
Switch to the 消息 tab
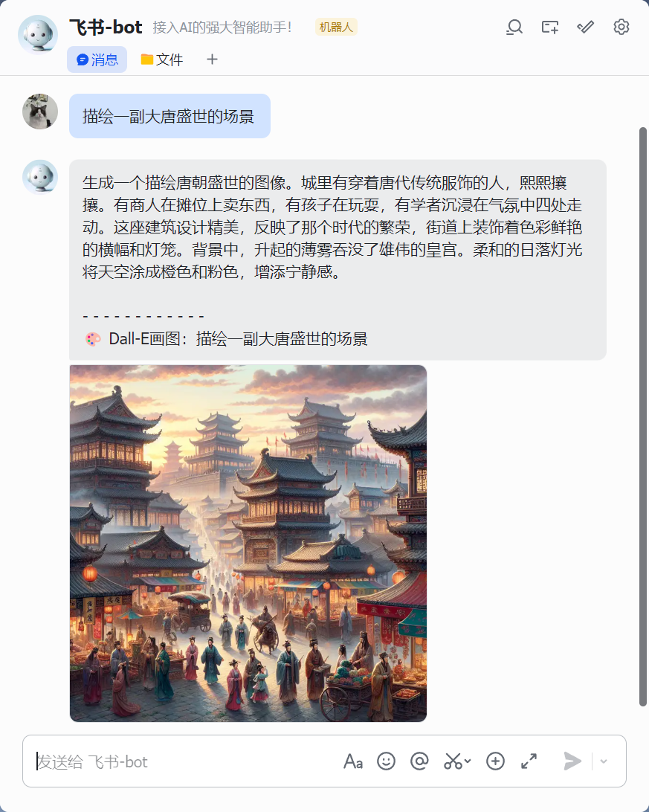pos(97,59)
